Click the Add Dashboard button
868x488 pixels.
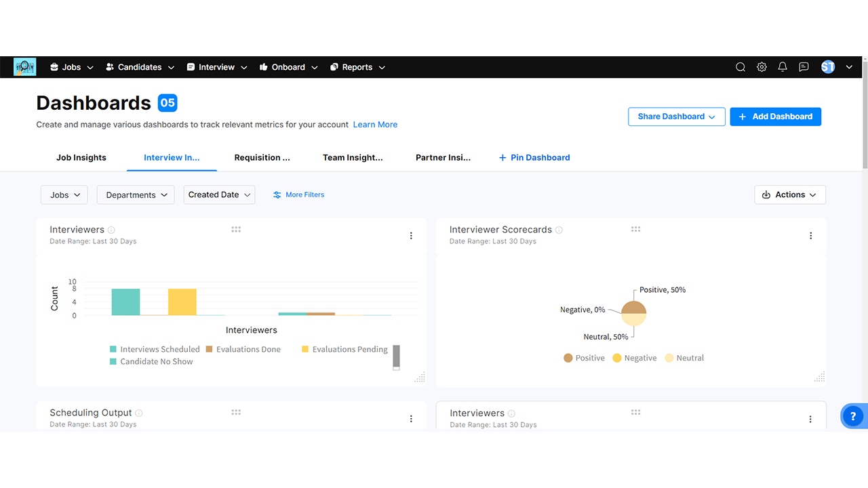(x=775, y=117)
